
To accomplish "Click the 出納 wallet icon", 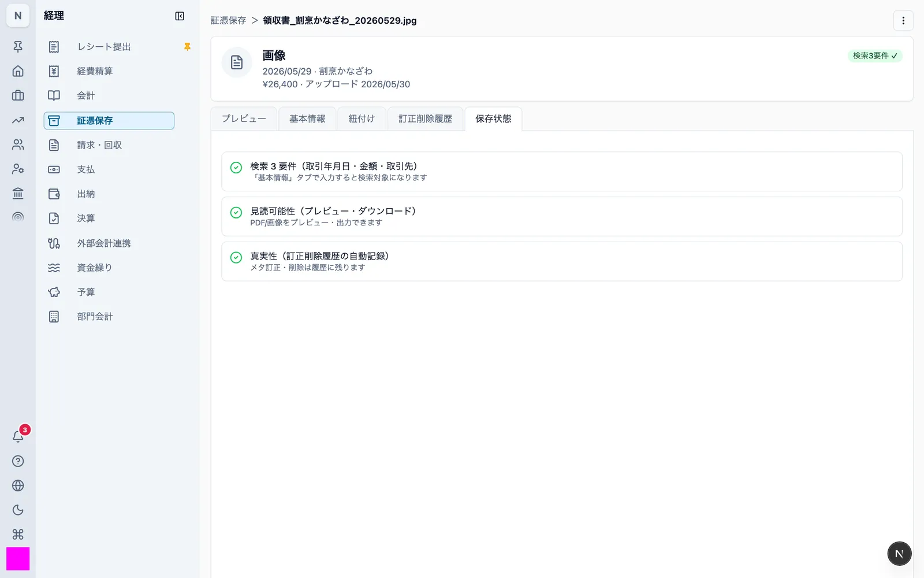I will (x=54, y=194).
